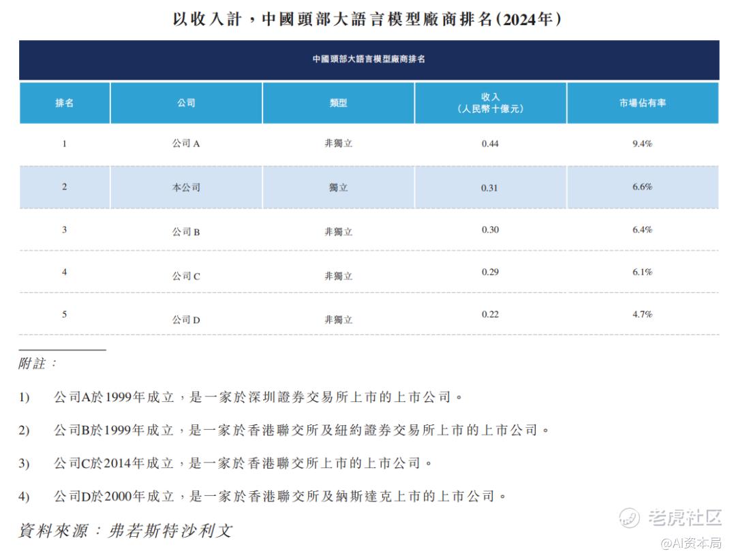Select the revenue value '0.29'
This screenshot has height=560, width=736.
point(490,272)
